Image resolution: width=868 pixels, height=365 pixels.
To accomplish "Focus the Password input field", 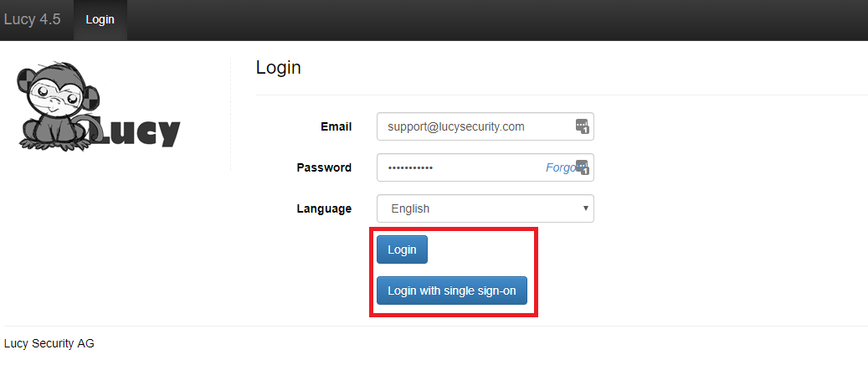I will pyautogui.click(x=485, y=167).
